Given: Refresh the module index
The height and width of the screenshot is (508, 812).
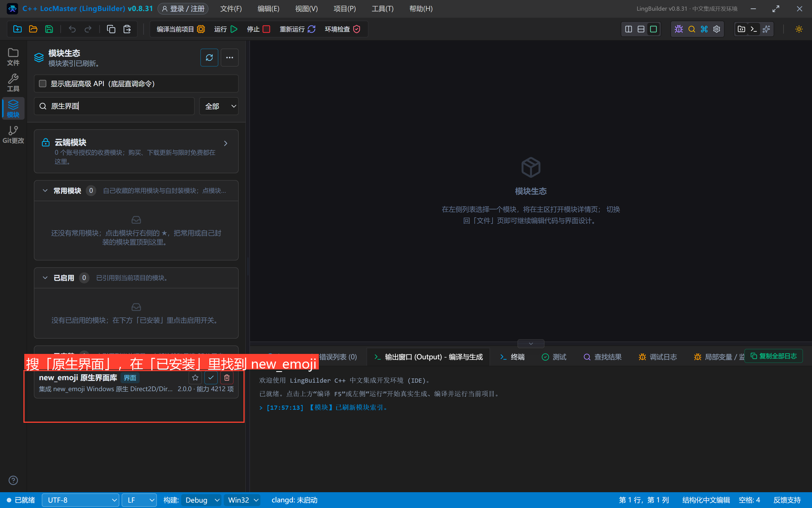Looking at the screenshot, I should click(209, 58).
